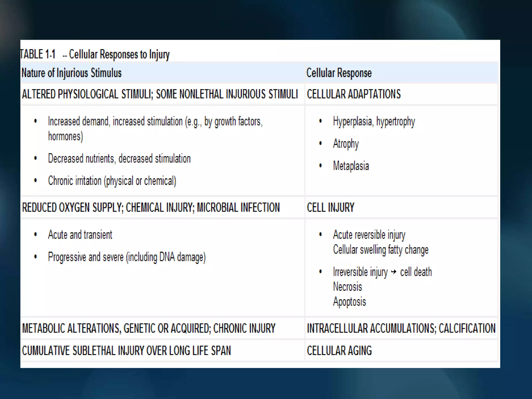Click the arrow symbol before 'cell death'
The height and width of the screenshot is (399, 532).
point(394,272)
